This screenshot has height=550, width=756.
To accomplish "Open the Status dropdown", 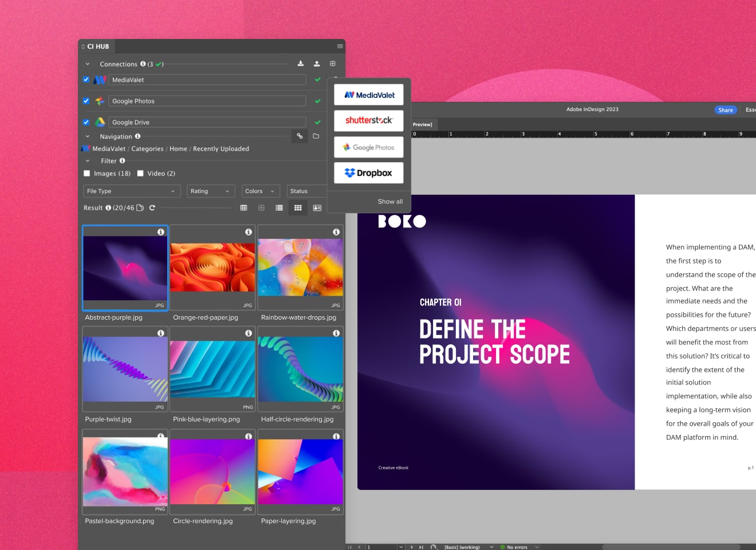I will [x=307, y=191].
